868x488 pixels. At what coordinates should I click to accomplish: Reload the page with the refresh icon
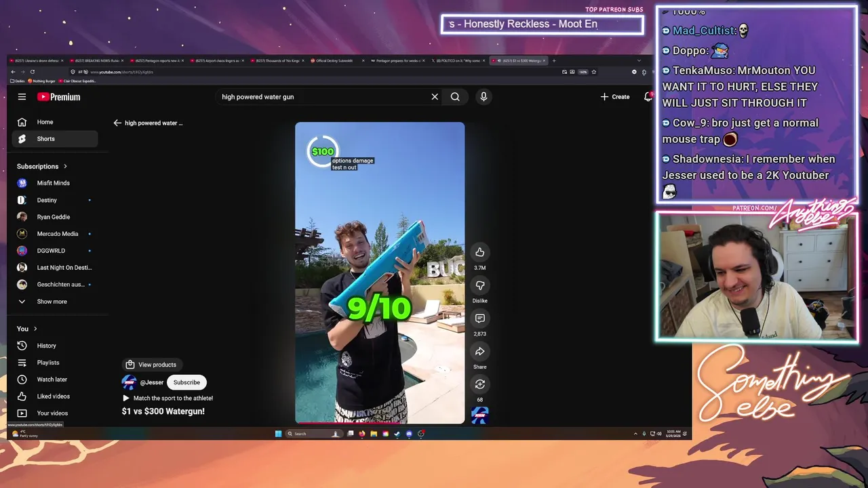pyautogui.click(x=31, y=72)
